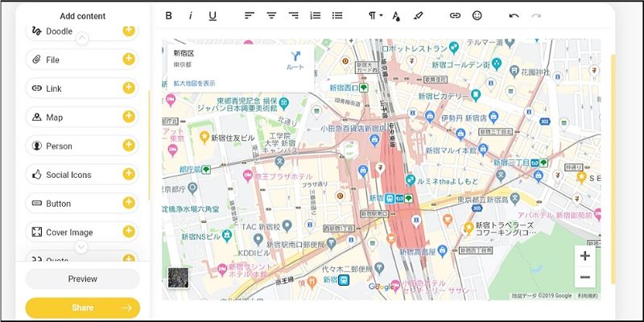The height and width of the screenshot is (322, 644).
Task: Toggle bold formatting
Action: coord(168,15)
